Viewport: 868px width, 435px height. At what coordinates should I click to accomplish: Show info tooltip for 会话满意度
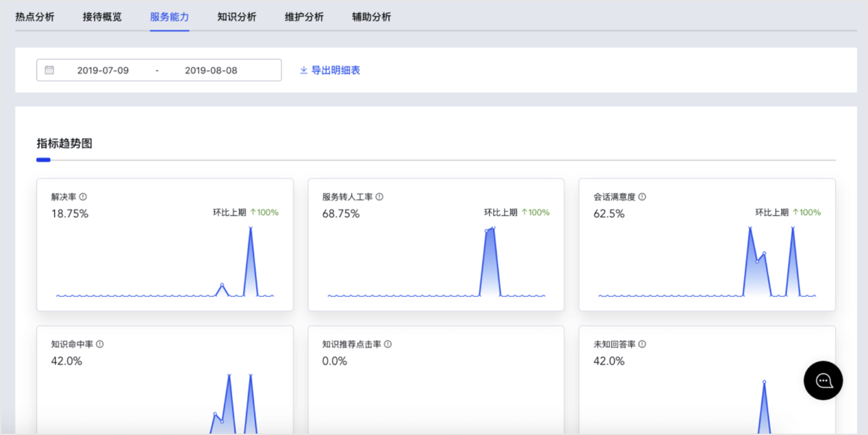tap(642, 197)
